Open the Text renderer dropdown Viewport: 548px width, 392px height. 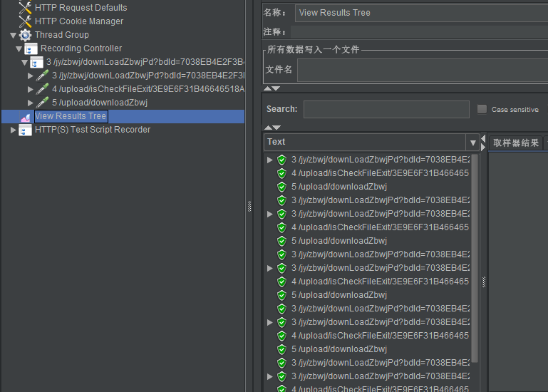coord(473,143)
